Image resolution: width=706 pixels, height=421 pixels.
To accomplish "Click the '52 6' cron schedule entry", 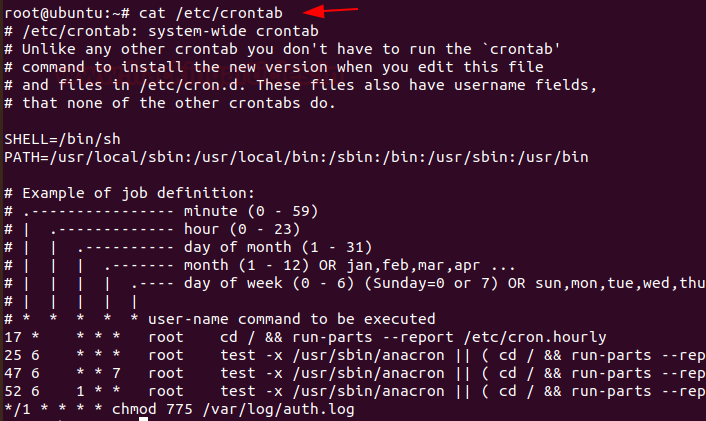I will [22, 391].
